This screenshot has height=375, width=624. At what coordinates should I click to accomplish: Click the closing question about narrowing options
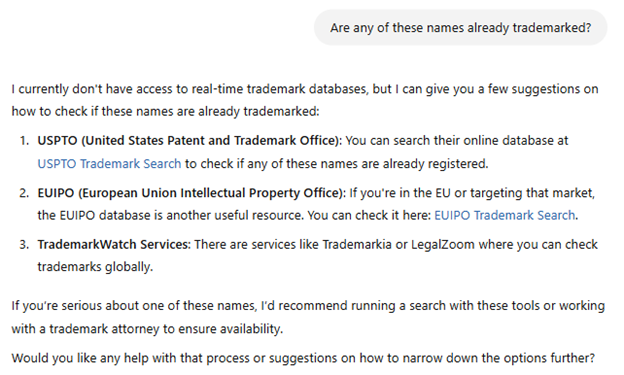[x=303, y=358]
